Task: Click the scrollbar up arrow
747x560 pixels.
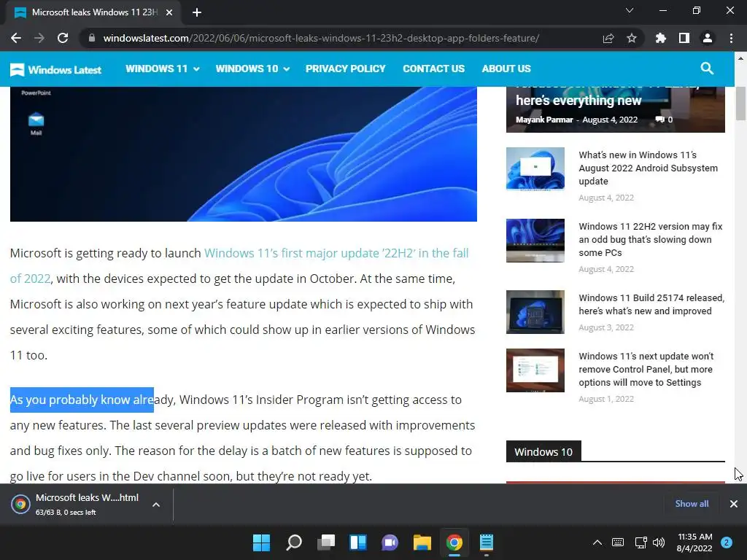Action: pos(740,58)
